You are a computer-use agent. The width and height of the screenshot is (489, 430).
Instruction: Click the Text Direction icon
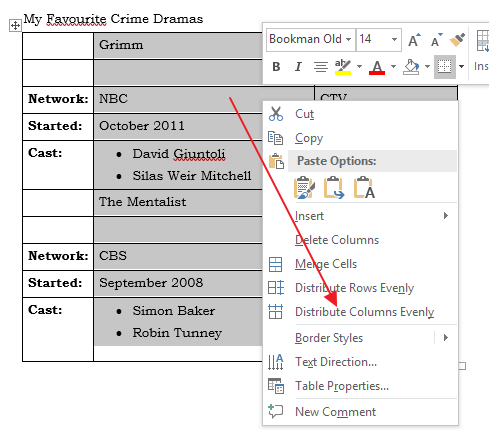(276, 362)
